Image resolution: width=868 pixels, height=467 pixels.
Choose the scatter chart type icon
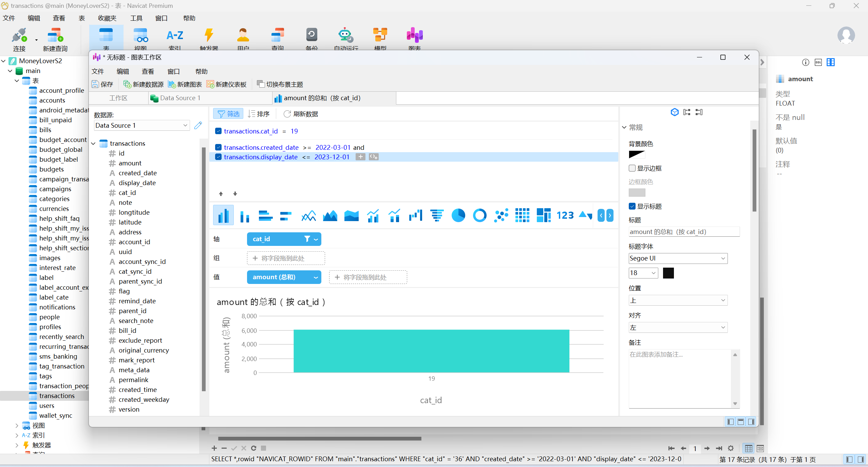point(501,215)
